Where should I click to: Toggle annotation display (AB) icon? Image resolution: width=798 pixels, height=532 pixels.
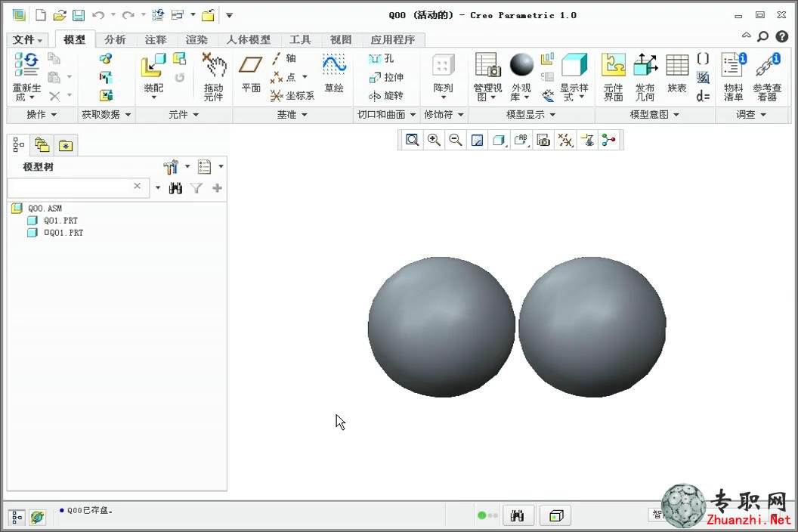point(521,140)
